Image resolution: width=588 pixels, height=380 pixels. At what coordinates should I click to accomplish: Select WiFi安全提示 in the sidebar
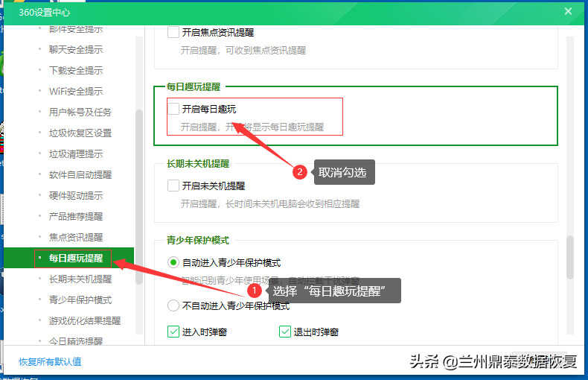[76, 91]
